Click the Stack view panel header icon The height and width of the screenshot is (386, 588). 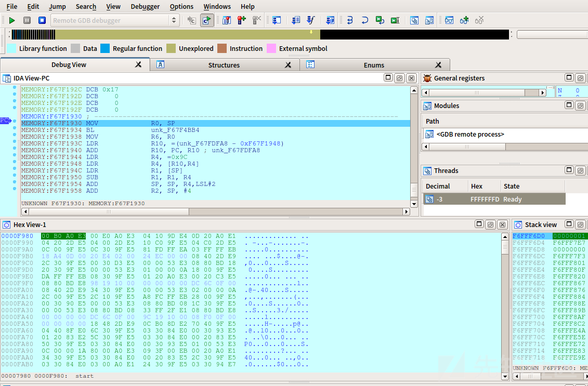(x=517, y=224)
